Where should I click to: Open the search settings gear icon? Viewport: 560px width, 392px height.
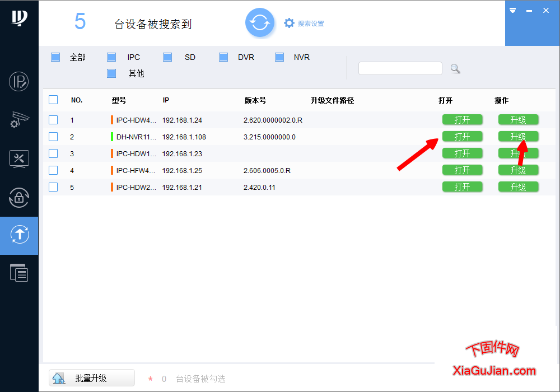[289, 23]
